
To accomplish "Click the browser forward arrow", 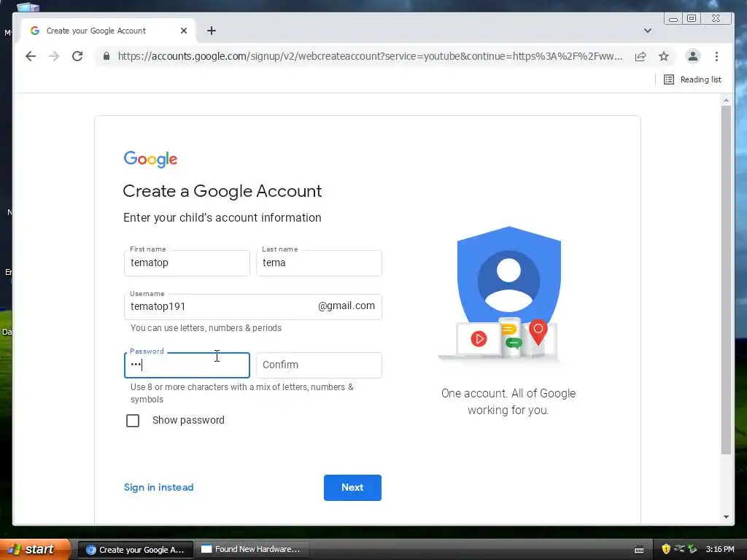I will click(x=54, y=56).
